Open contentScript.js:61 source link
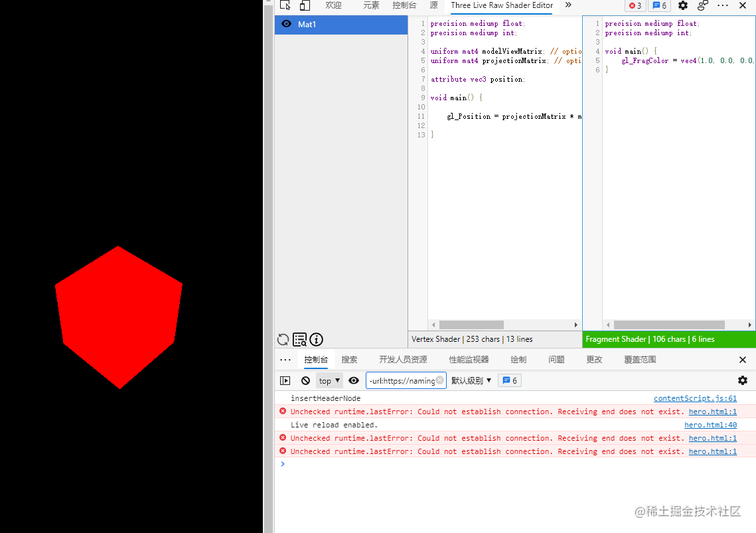The width and height of the screenshot is (756, 533). click(x=695, y=398)
